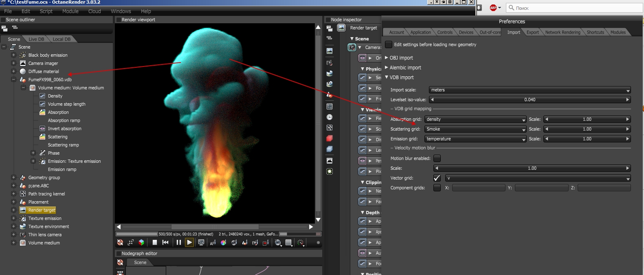
Task: Click the Absorption grid Scale slider
Action: [587, 119]
